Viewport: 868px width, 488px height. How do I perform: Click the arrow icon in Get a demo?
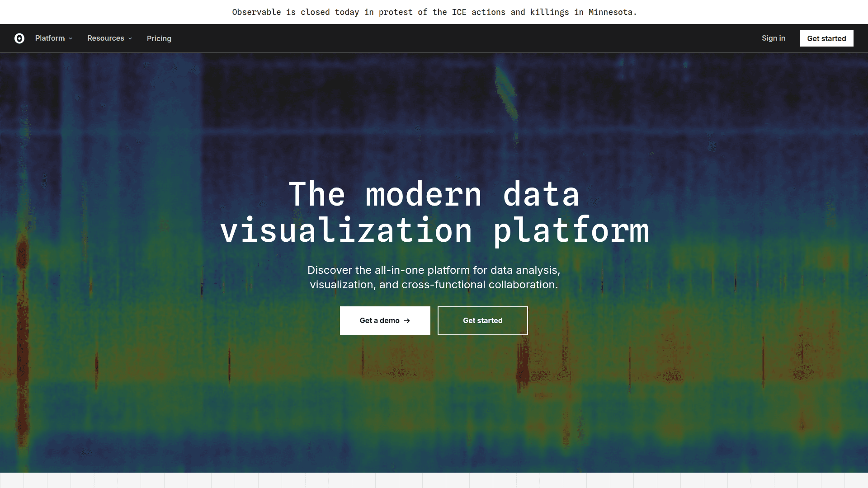click(407, 321)
